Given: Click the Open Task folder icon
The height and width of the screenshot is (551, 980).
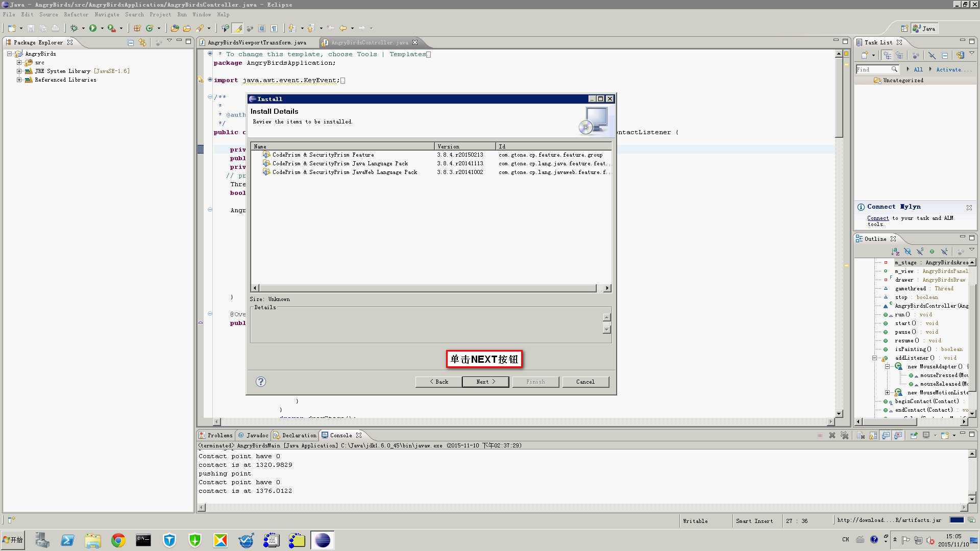Looking at the screenshot, I should pyautogui.click(x=187, y=28).
